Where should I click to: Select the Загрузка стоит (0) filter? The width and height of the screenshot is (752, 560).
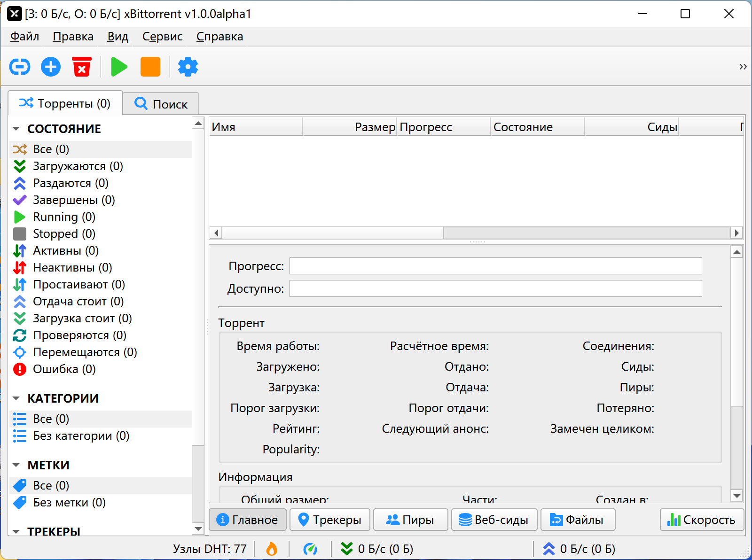[x=101, y=319]
